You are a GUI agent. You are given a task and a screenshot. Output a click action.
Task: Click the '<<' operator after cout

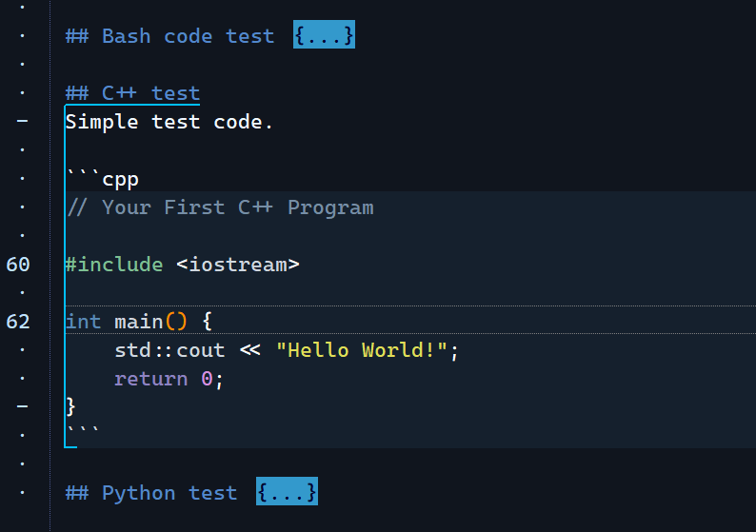250,350
